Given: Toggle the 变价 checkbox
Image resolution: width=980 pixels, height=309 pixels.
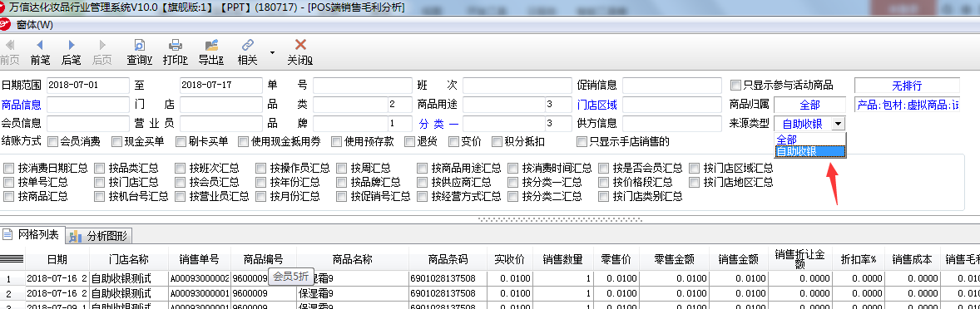Looking at the screenshot, I should pyautogui.click(x=453, y=142).
